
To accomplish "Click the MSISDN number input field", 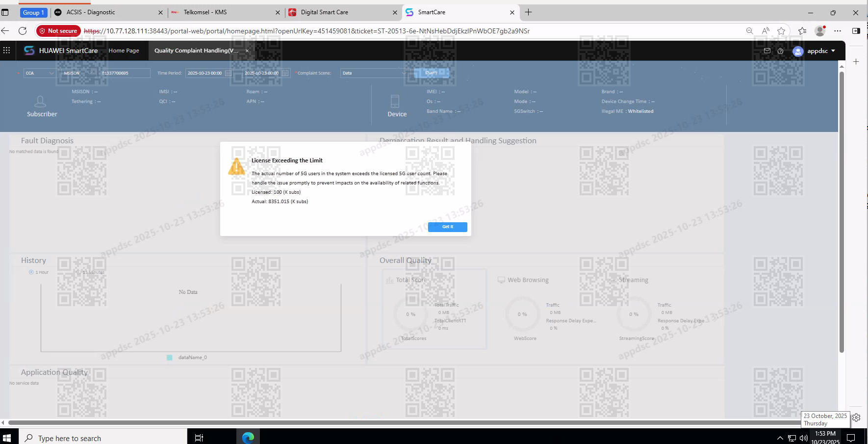I will click(x=125, y=73).
